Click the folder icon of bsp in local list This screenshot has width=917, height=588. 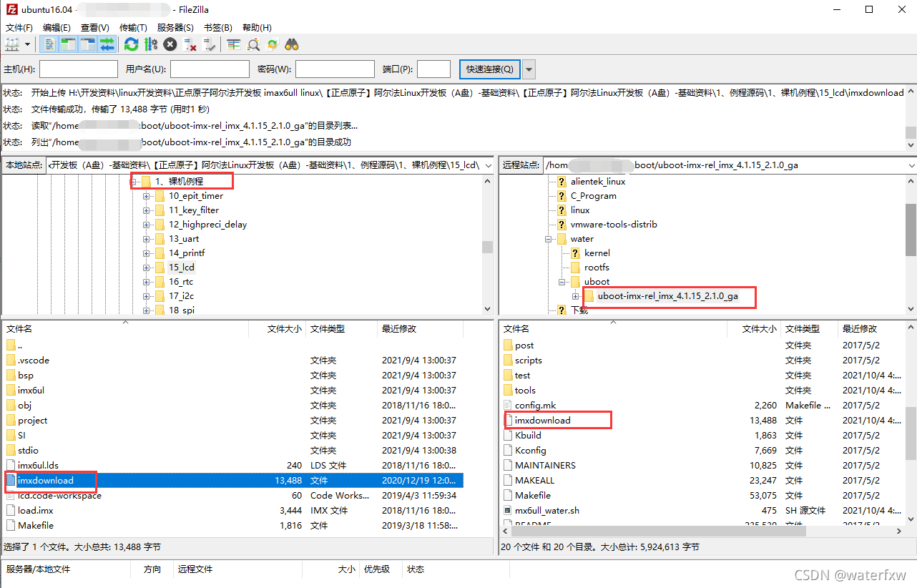tap(11, 375)
